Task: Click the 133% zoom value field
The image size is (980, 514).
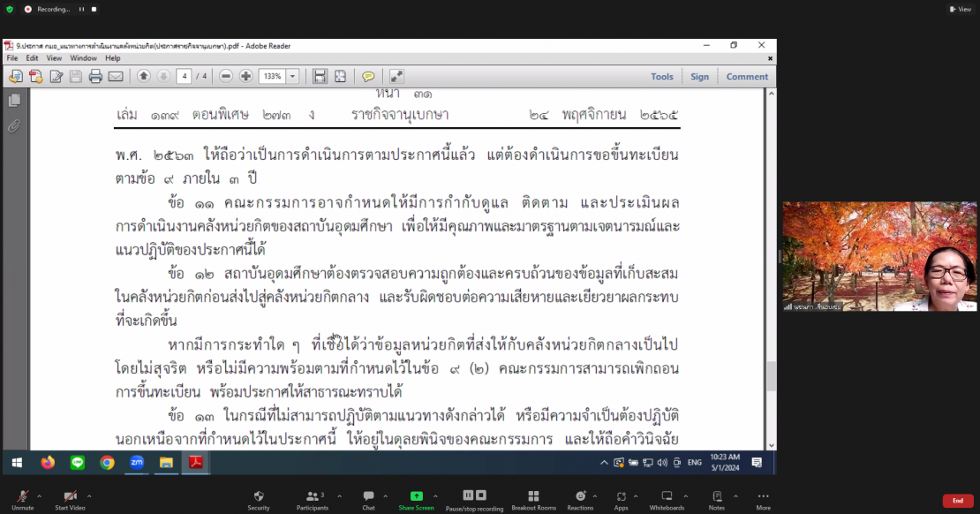Action: (x=272, y=76)
